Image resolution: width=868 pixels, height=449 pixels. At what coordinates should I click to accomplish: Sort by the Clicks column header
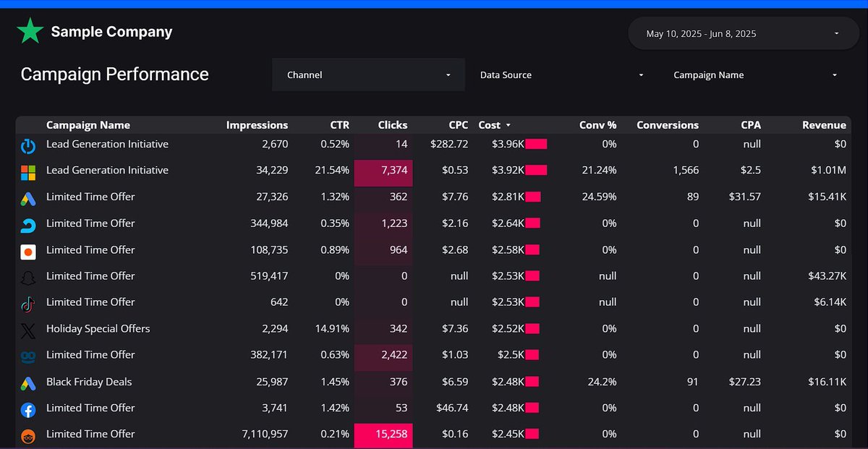coord(393,125)
